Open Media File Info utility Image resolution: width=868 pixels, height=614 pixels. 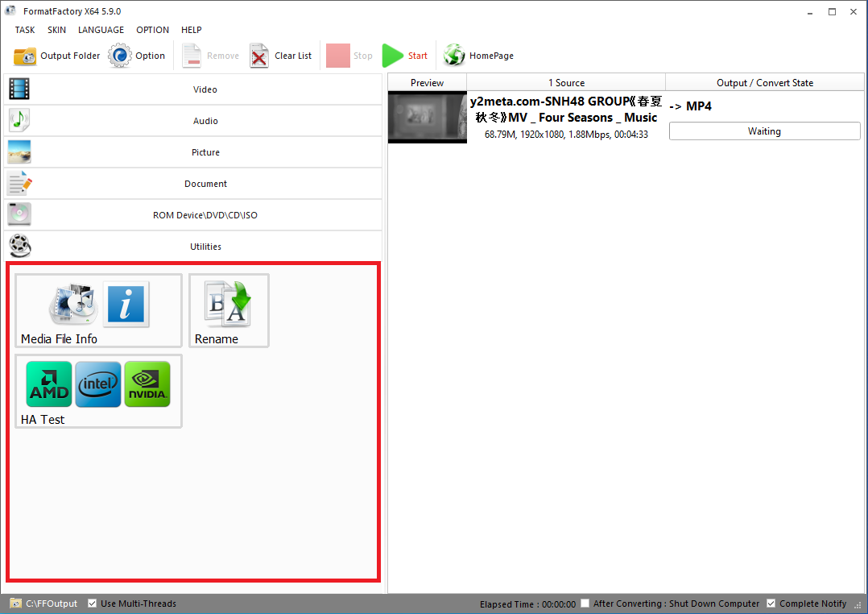point(98,310)
